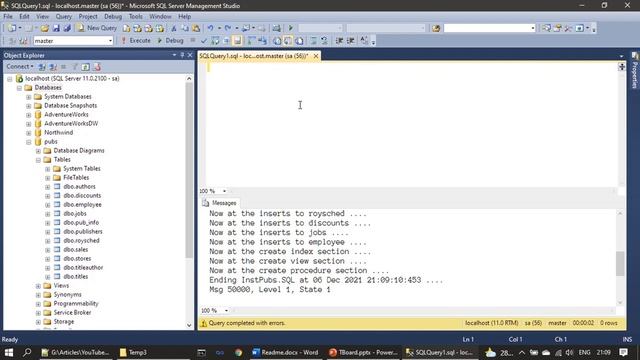Click the Decrease Indent icon
The height and width of the screenshot is (360, 640).
(339, 41)
